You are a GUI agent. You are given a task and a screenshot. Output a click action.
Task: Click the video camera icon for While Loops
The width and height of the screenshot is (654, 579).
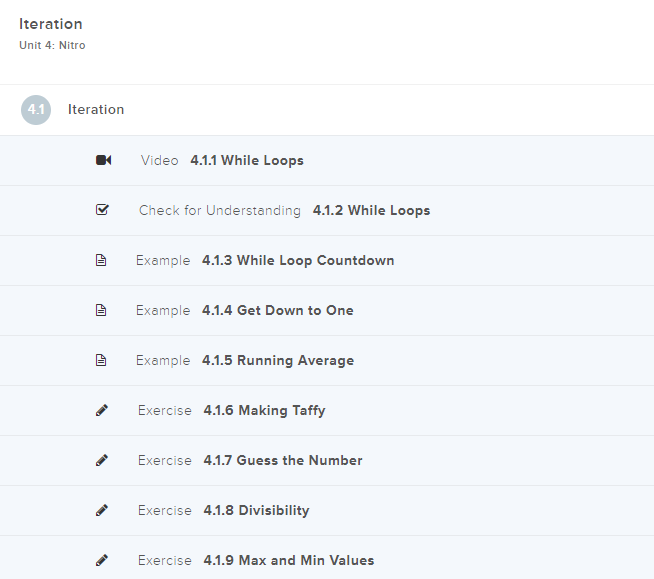point(103,160)
